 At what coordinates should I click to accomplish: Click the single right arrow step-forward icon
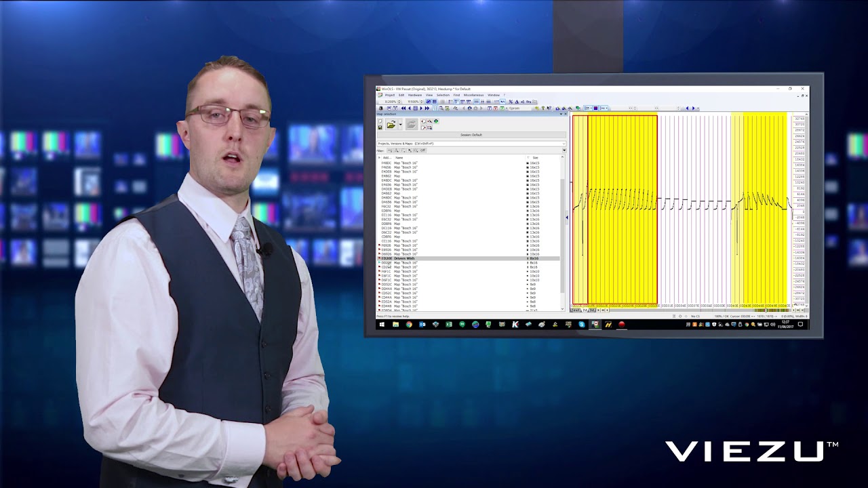click(421, 108)
